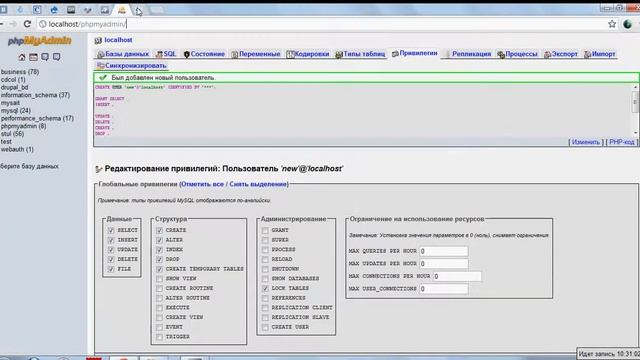Click the PHP-код link
This screenshot has height=360, width=640.
point(622,142)
